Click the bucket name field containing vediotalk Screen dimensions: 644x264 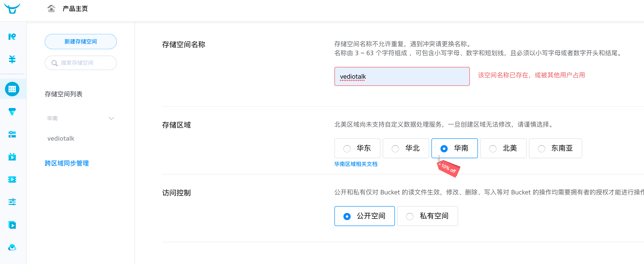tap(402, 76)
